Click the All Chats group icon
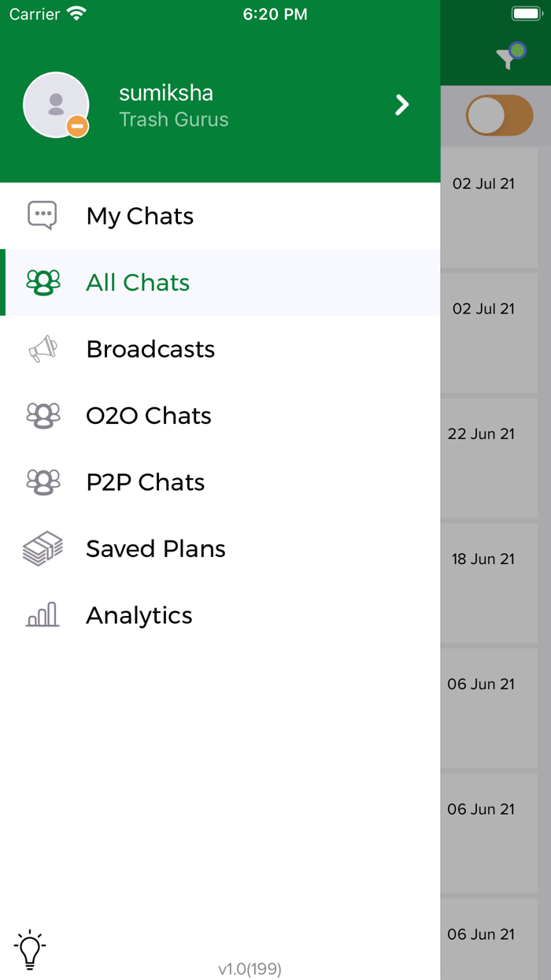This screenshot has width=551, height=980. pyautogui.click(x=43, y=282)
